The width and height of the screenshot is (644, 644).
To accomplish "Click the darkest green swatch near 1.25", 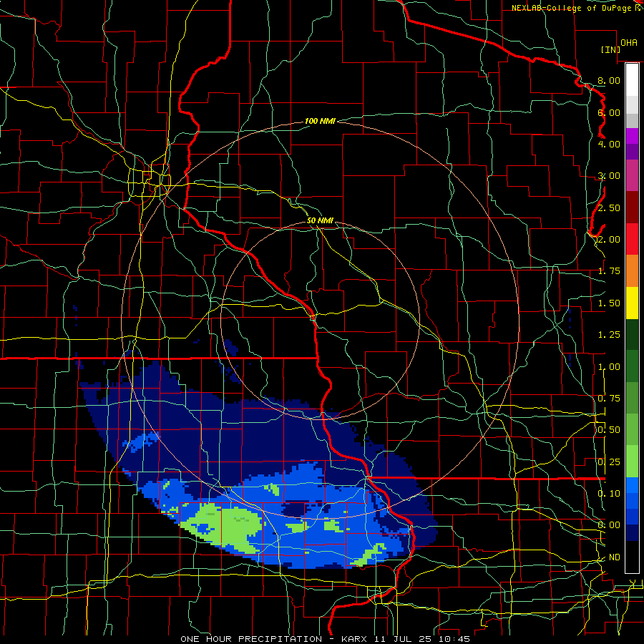I will coord(632,334).
